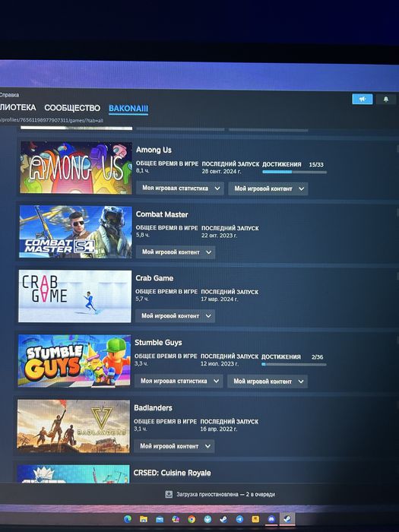Click Among Us last launch '28 сент. 2024 г.'
The width and height of the screenshot is (399, 532).
tap(222, 171)
